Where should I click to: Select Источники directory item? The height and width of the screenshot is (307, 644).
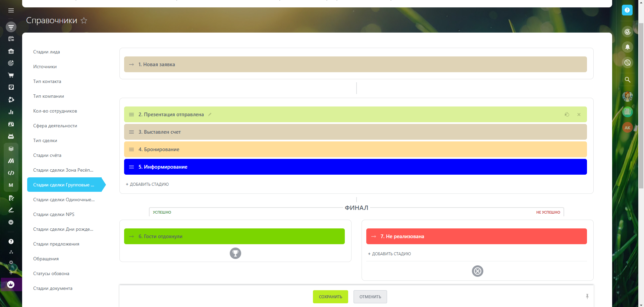point(45,67)
